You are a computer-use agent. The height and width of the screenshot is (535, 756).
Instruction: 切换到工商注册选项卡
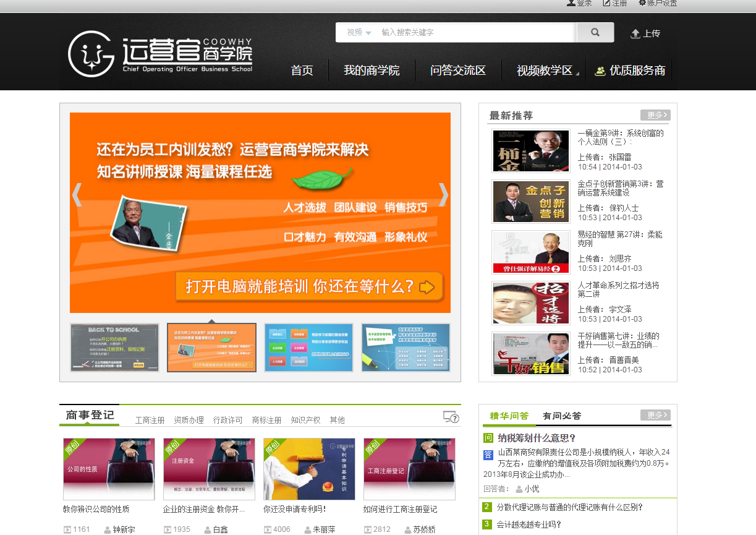150,419
